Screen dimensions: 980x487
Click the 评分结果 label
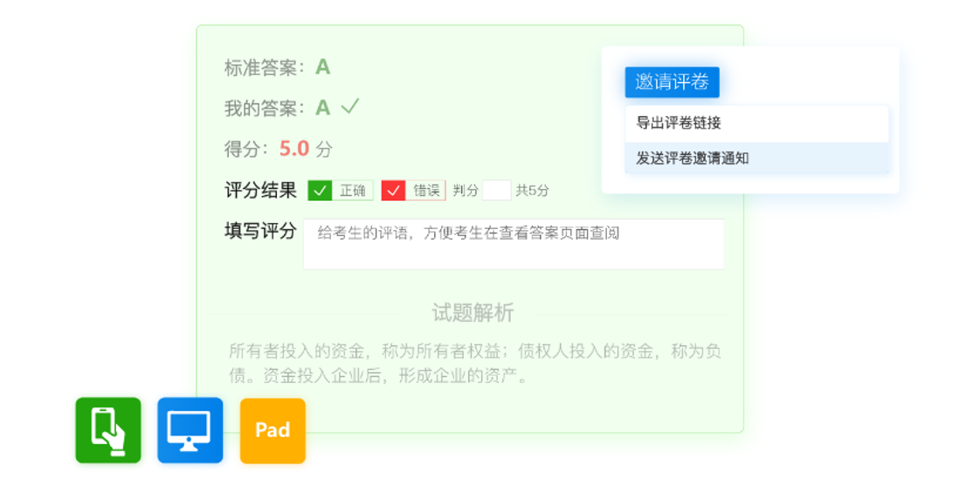(260, 190)
